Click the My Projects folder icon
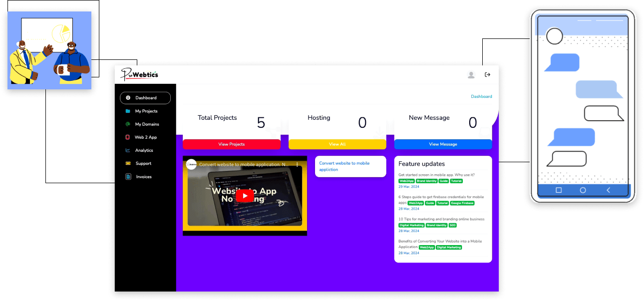Viewport: 644px width, 301px height. [128, 111]
